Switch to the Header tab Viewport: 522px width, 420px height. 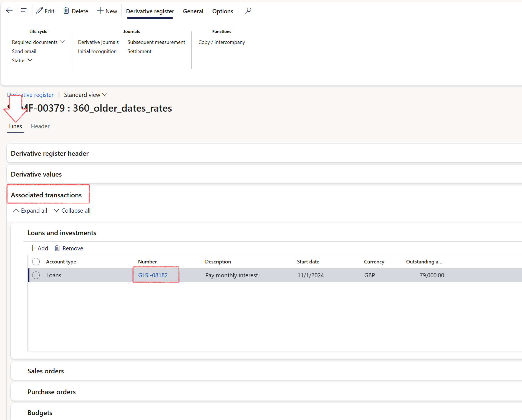tap(40, 126)
